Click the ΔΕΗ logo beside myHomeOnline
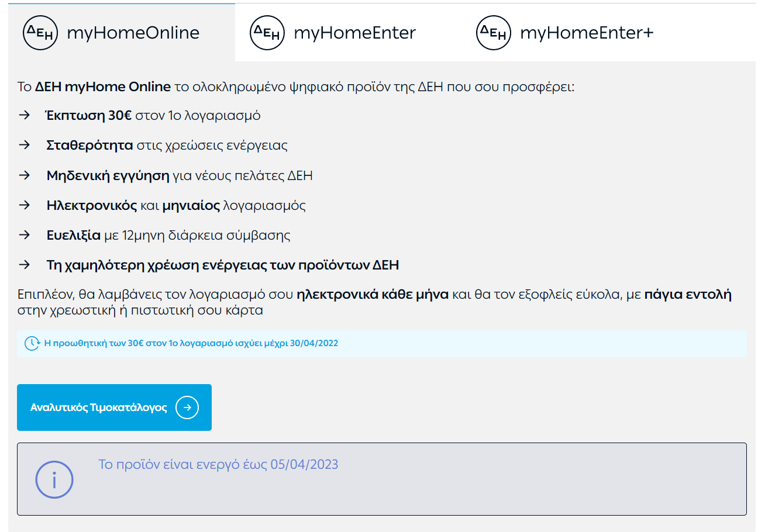 [40, 32]
